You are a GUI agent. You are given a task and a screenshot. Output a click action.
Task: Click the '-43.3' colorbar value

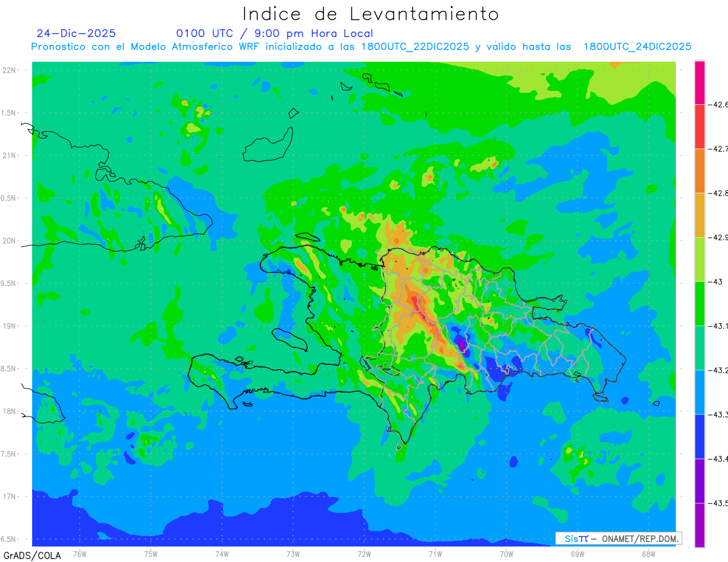[x=720, y=415]
